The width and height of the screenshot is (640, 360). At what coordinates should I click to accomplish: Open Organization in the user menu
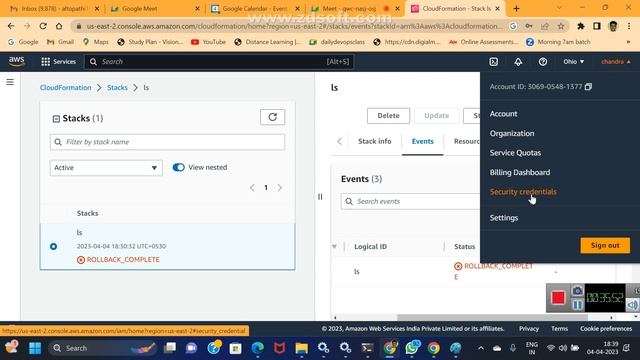click(x=512, y=133)
